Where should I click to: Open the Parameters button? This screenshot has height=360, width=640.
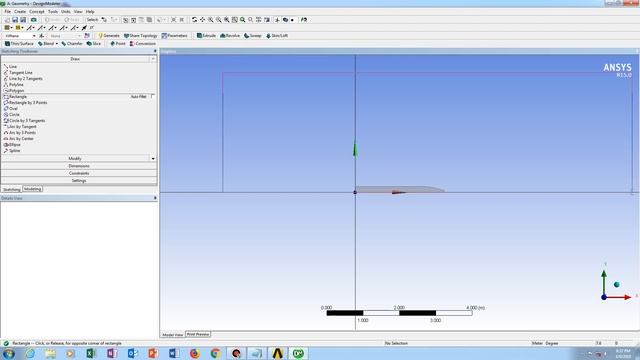tap(175, 36)
